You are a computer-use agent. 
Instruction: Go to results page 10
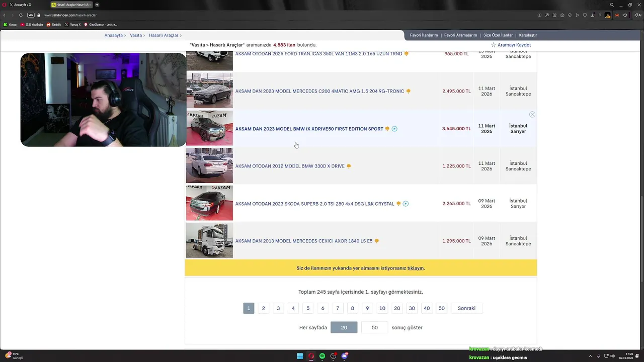pos(382,308)
